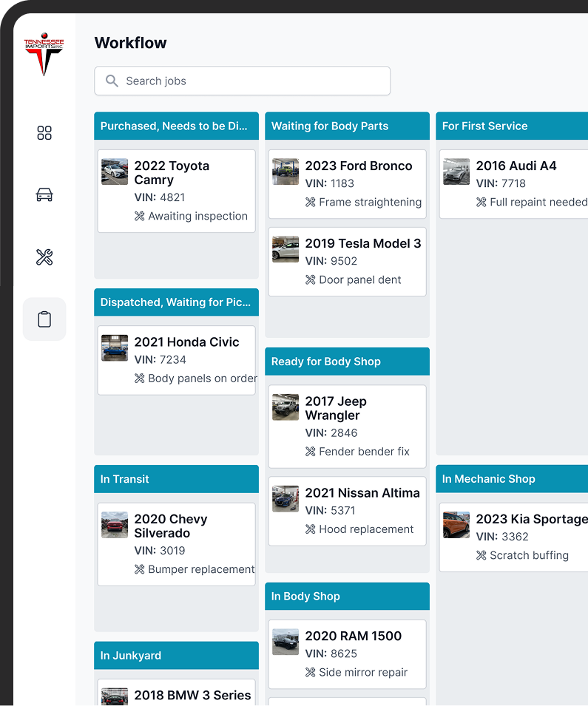The height and width of the screenshot is (706, 588).
Task: Open the 2021 Nissan Altima job title
Action: (x=362, y=493)
